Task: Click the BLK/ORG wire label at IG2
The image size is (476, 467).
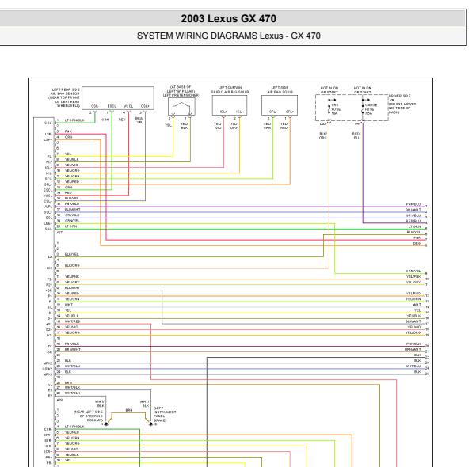Action: tap(72, 265)
